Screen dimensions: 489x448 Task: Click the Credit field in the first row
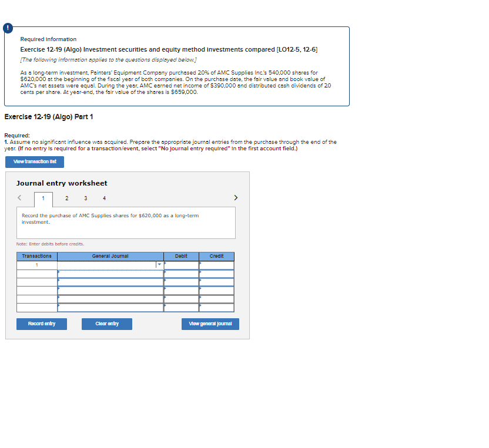(x=216, y=265)
